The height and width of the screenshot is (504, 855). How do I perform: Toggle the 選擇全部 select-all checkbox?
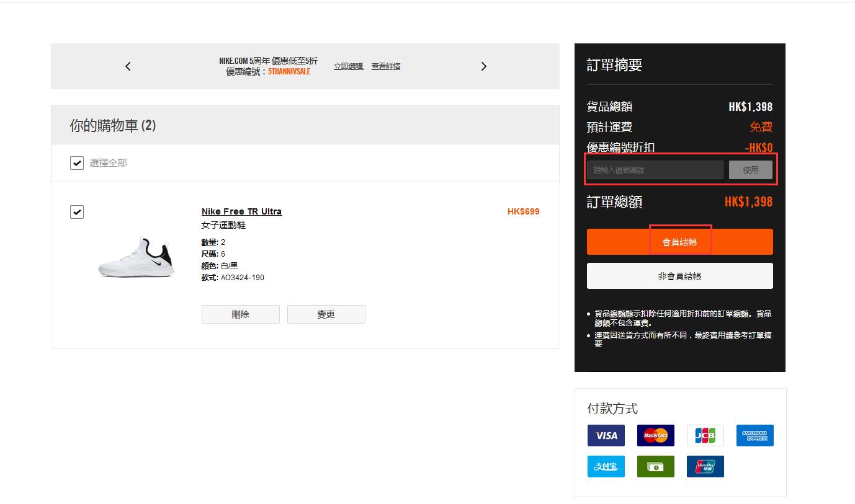click(x=77, y=163)
